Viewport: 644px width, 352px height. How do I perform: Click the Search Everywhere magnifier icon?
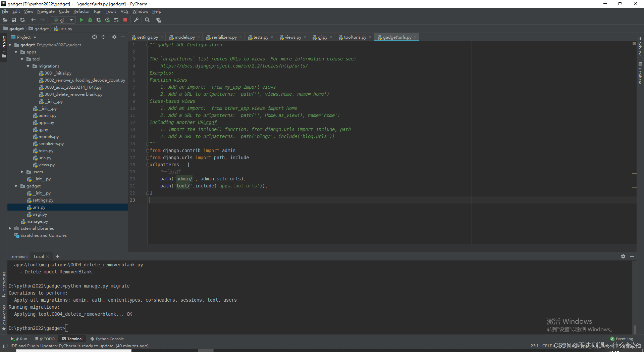point(147,20)
